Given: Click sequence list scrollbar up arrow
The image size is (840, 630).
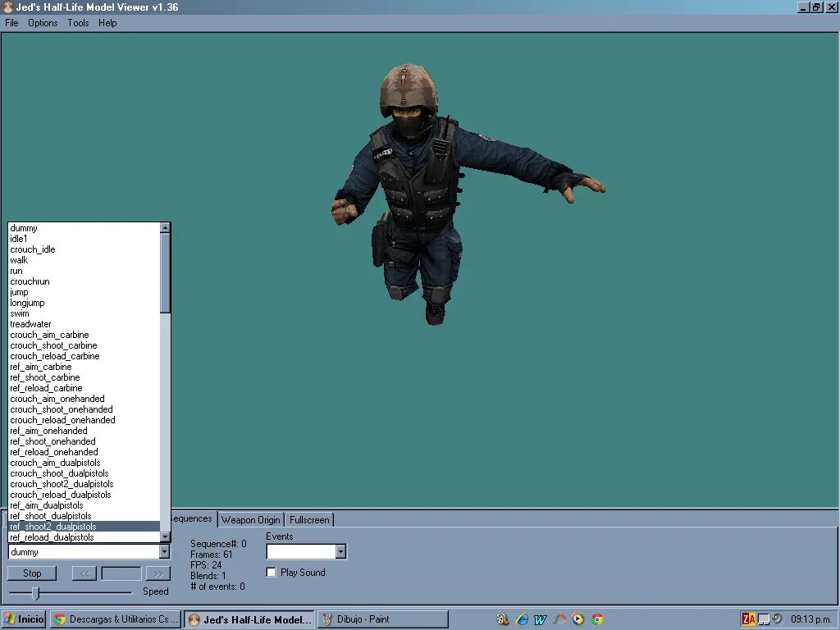Looking at the screenshot, I should (x=165, y=228).
